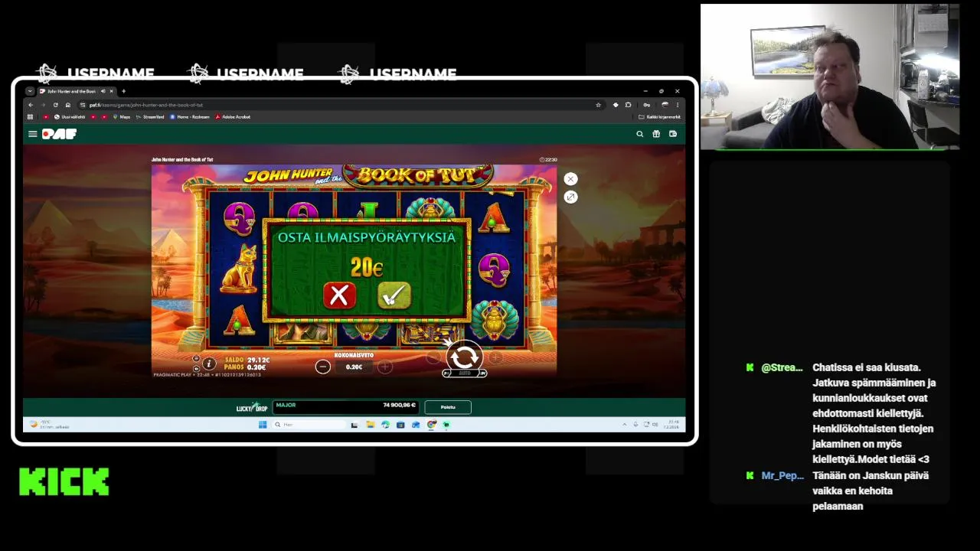The width and height of the screenshot is (980, 551).
Task: Confirm the free spins purchase with the green checkmark
Action: point(394,295)
